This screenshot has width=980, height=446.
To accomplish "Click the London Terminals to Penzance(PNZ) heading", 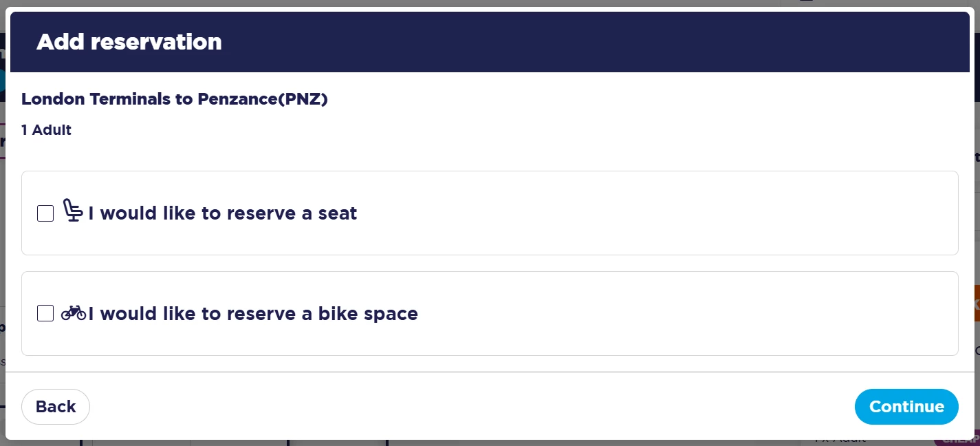I will (x=175, y=99).
